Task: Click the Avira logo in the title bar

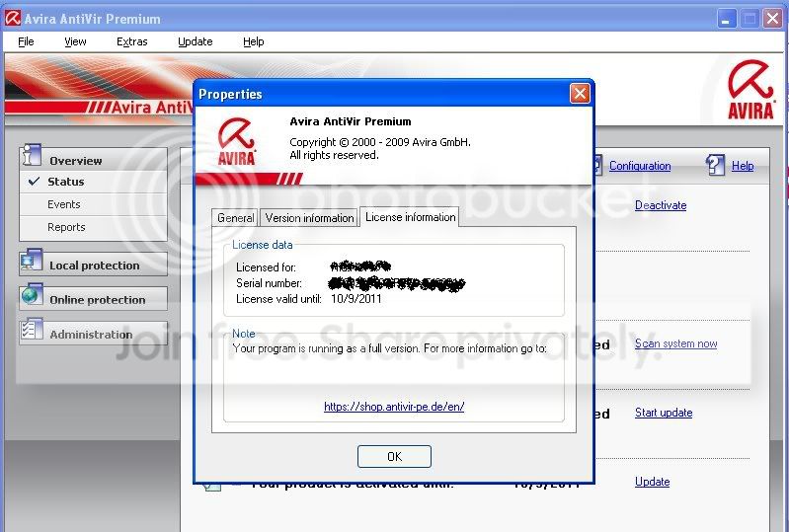Action: [13, 19]
